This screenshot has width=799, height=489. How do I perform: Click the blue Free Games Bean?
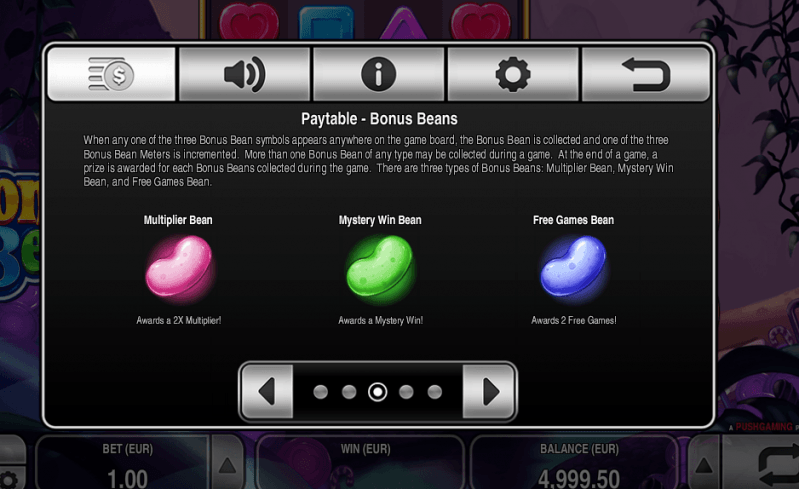(x=574, y=266)
